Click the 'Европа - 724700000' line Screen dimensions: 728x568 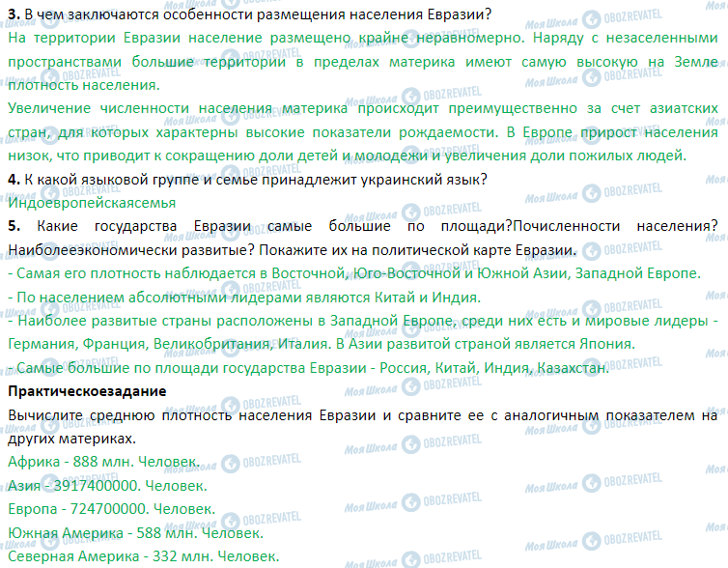click(x=109, y=509)
